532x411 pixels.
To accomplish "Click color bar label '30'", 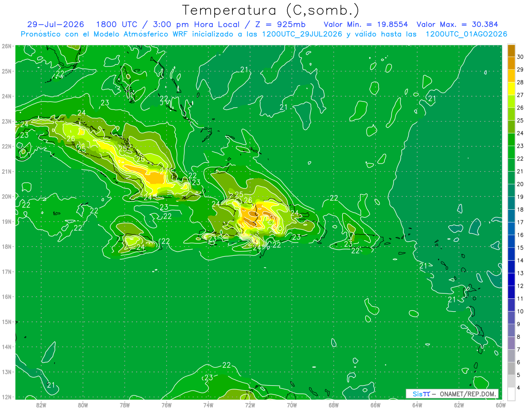I will (x=520, y=57).
